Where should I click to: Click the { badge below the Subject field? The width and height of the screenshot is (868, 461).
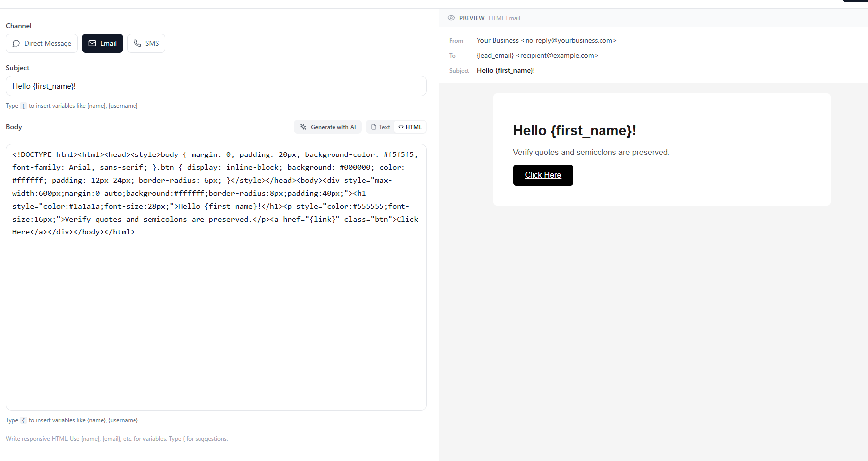click(x=23, y=106)
